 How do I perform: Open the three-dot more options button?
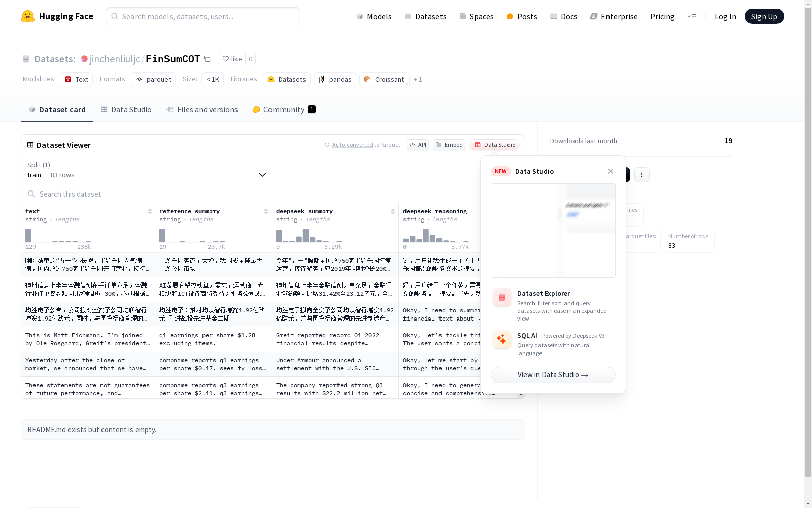[642, 175]
